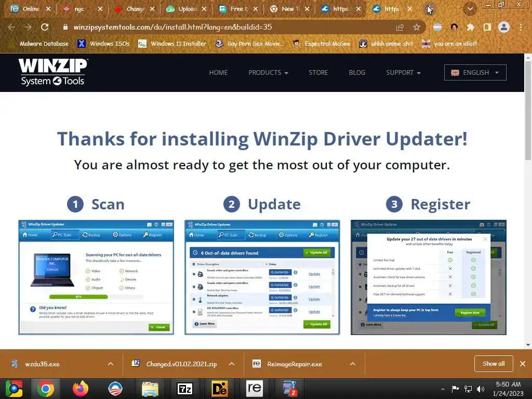
Task: Open the tab search dropdown arrow
Action: 470,9
